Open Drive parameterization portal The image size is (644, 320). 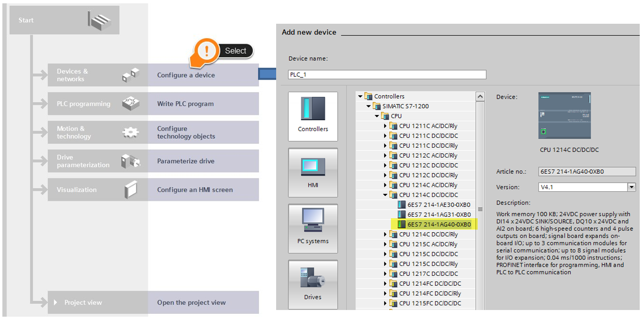click(x=97, y=161)
